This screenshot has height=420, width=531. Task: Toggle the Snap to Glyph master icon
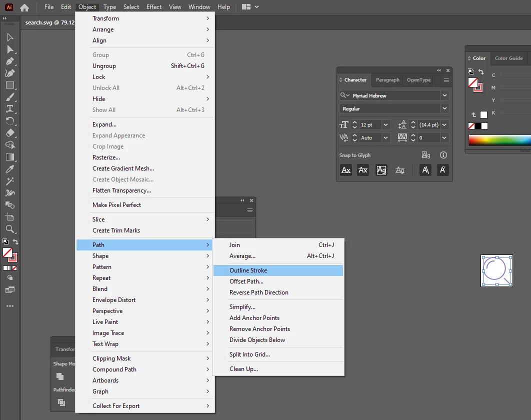(x=426, y=155)
